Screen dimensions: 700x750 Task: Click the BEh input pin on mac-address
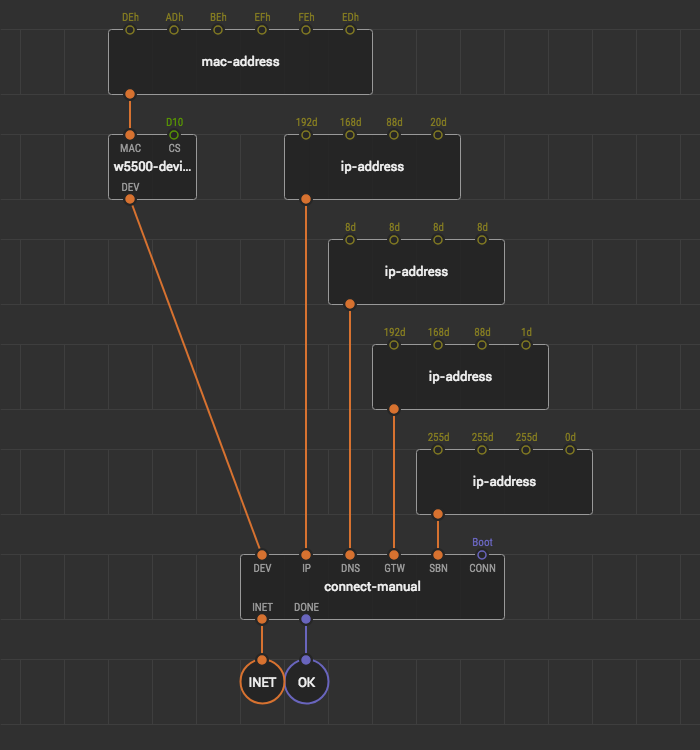point(218,30)
